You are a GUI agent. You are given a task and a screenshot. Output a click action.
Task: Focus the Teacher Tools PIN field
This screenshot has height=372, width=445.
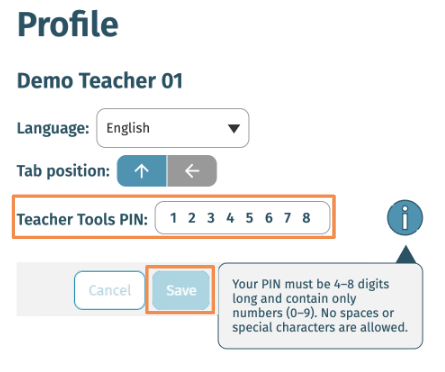click(242, 218)
